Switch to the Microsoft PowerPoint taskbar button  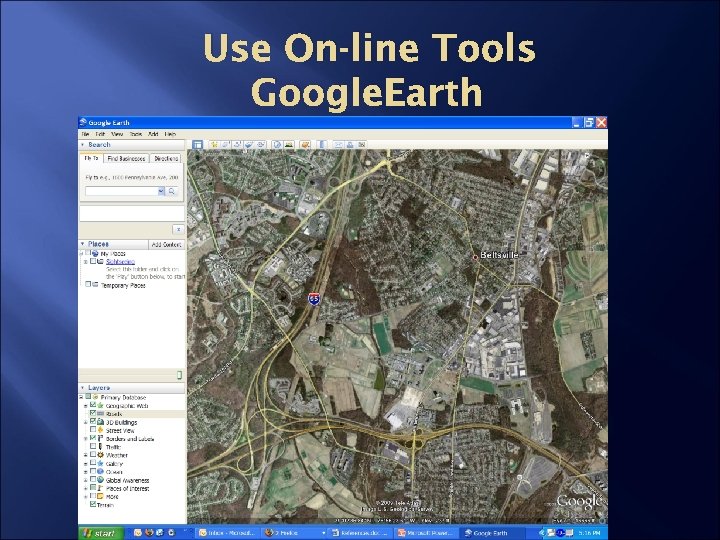coord(425,533)
